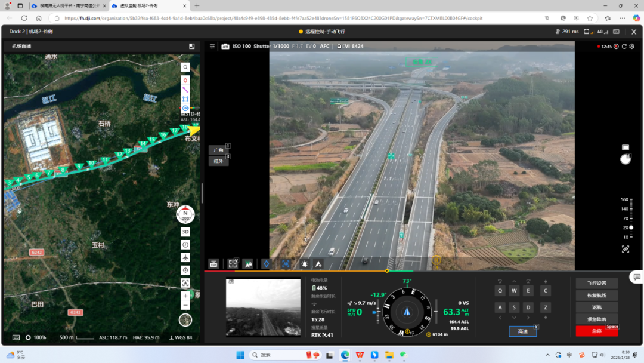Click the aircraft locate icon on map
The width and height of the screenshot is (644, 363).
tap(185, 257)
